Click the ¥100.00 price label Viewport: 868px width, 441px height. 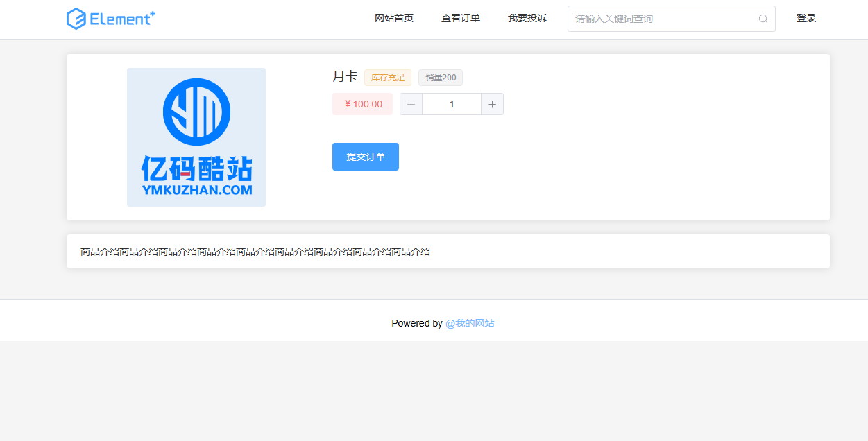tap(361, 103)
